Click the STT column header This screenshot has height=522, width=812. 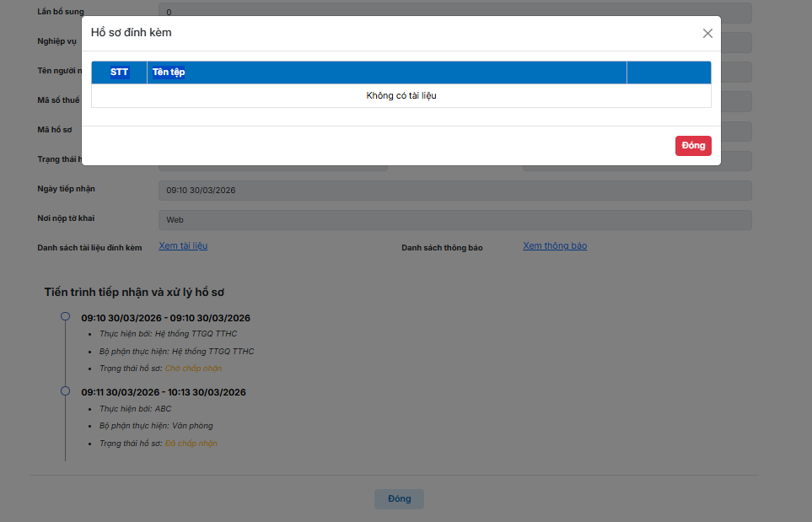119,72
